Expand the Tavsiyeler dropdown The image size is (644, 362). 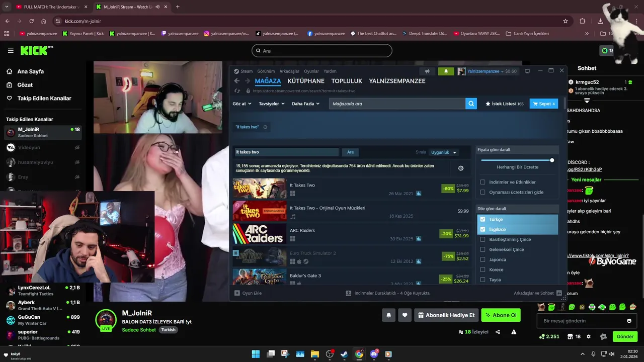click(x=272, y=104)
